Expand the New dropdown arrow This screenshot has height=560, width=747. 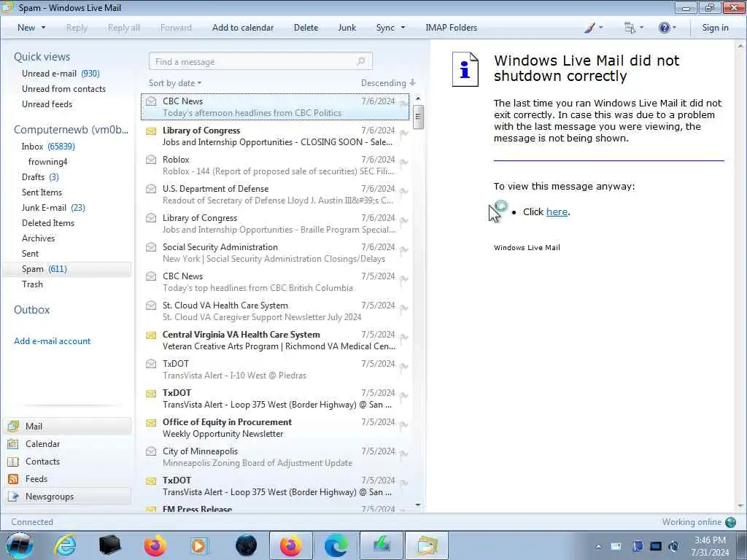pos(43,28)
